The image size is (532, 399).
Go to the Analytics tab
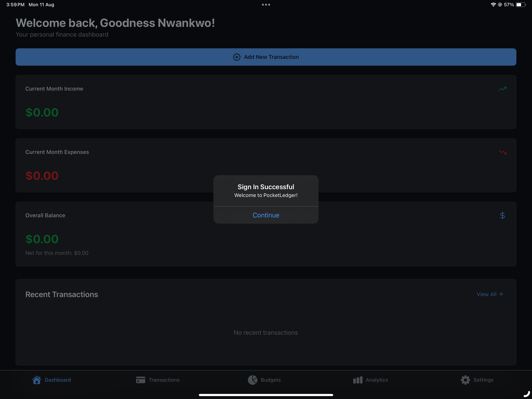[x=370, y=380]
